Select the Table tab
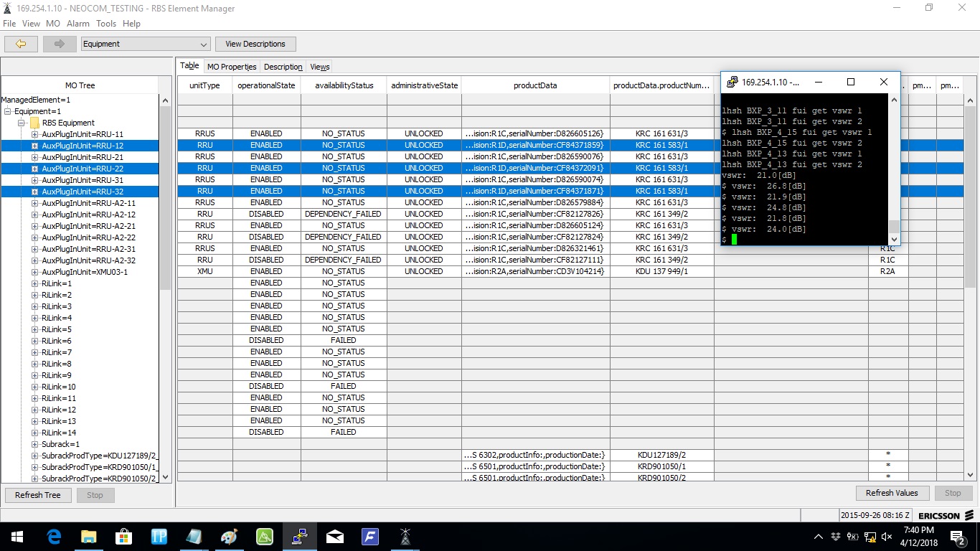 click(189, 65)
